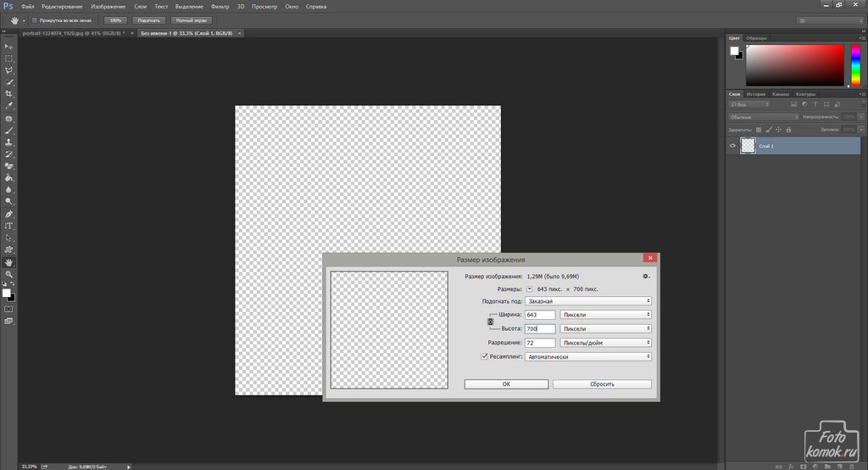Toggle the Прокрутка во всех окнах checkbox
The height and width of the screenshot is (470, 868).
point(33,20)
